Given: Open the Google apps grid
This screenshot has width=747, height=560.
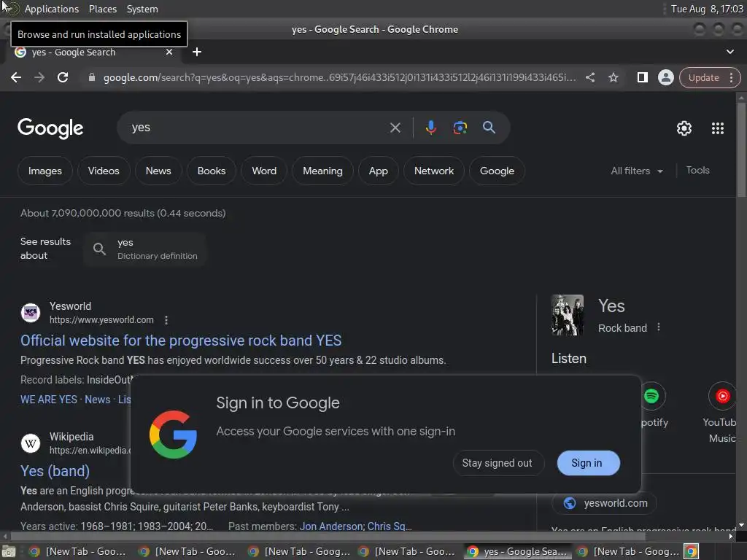Looking at the screenshot, I should (x=718, y=128).
